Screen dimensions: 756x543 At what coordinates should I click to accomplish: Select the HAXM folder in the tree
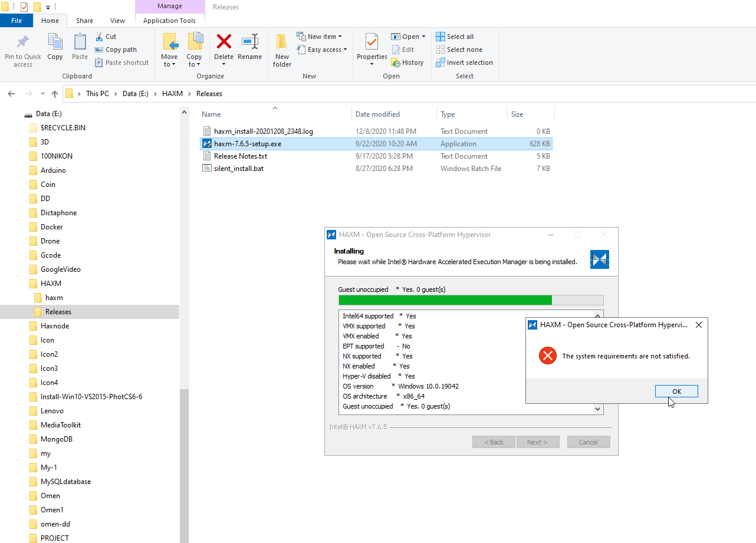[51, 284]
